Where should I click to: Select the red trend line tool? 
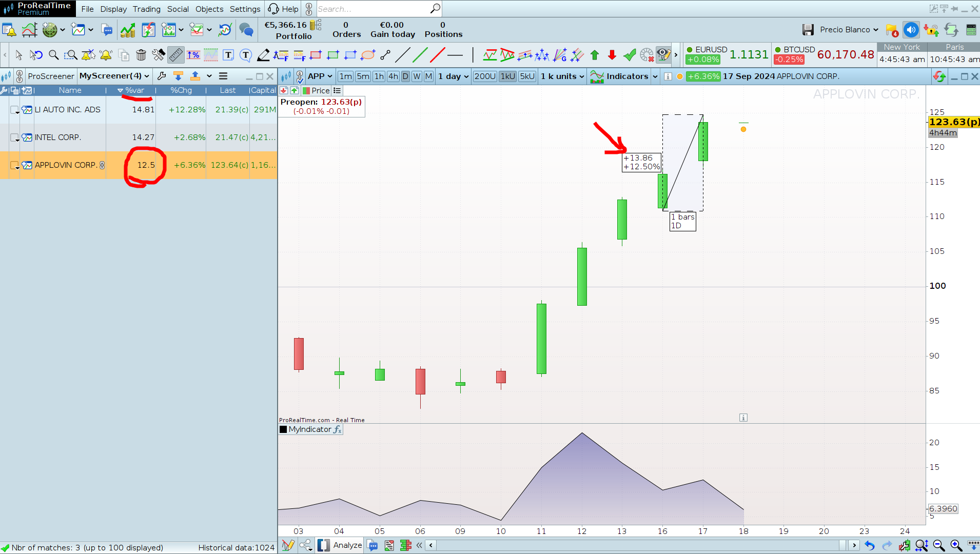tap(438, 55)
